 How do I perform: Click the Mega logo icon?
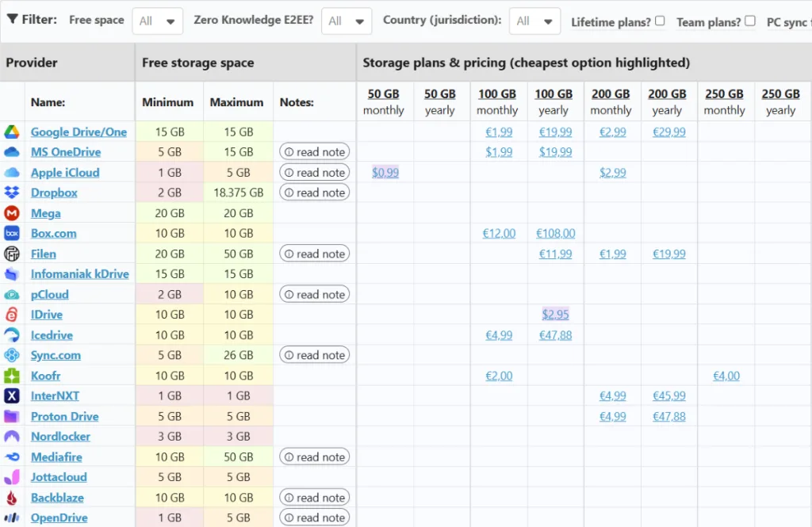12,212
